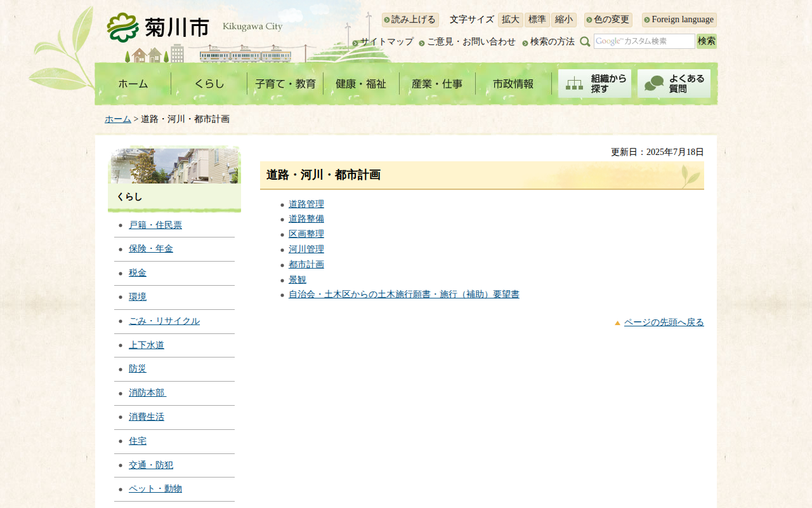Click the Kikugawa City logo
The width and height of the screenshot is (812, 508).
(195, 27)
